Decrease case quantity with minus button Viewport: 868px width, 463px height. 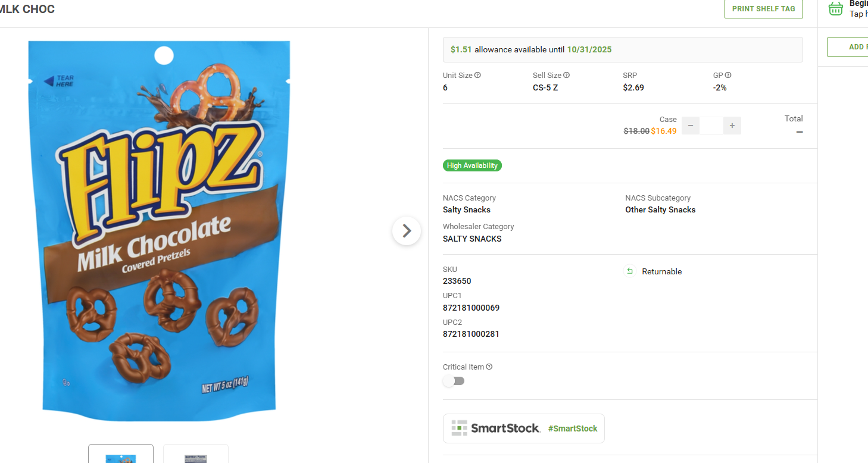(x=691, y=126)
